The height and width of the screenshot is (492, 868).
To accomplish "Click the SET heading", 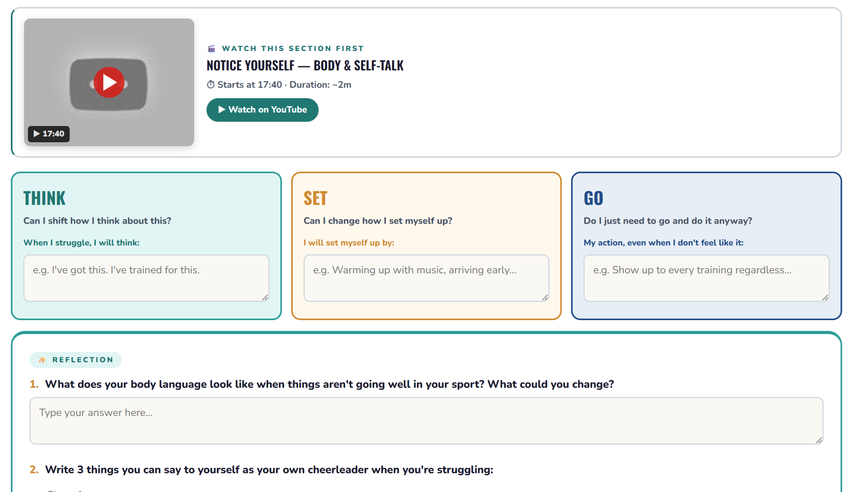I will 315,198.
